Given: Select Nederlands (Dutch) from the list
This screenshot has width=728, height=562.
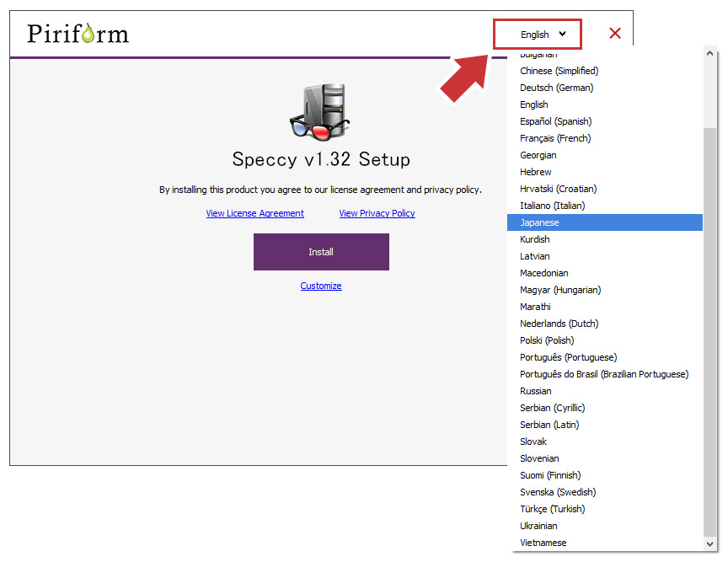Looking at the screenshot, I should point(605,324).
